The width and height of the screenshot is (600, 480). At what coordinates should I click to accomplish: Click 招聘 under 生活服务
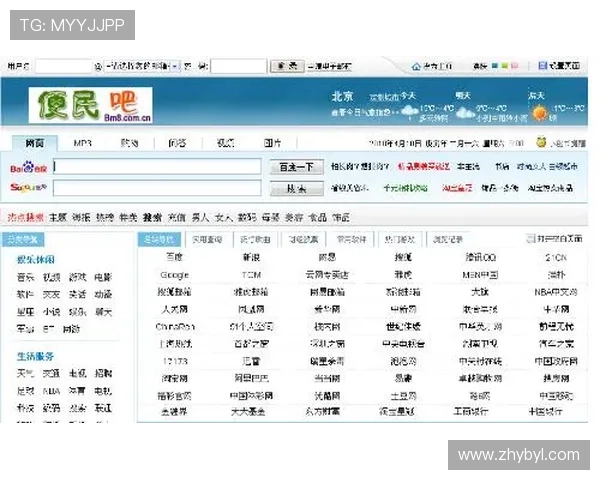coord(103,373)
